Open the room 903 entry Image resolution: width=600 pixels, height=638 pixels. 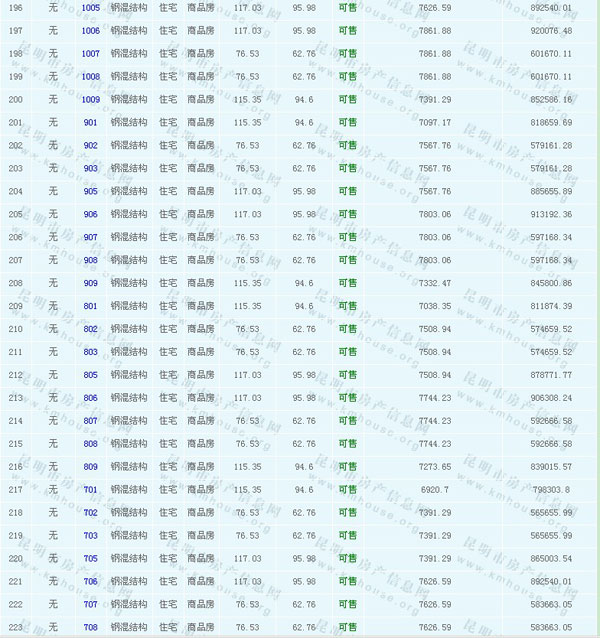tap(90, 168)
